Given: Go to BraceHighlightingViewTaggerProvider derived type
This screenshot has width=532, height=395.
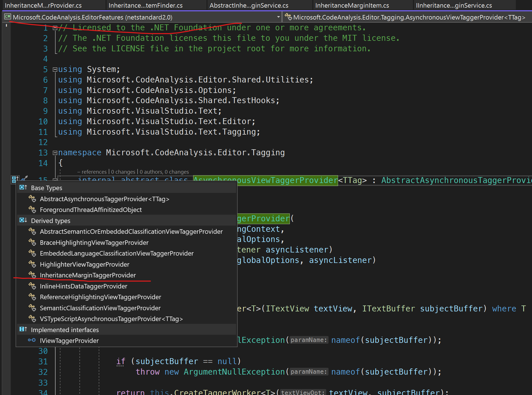Looking at the screenshot, I should [x=94, y=243].
